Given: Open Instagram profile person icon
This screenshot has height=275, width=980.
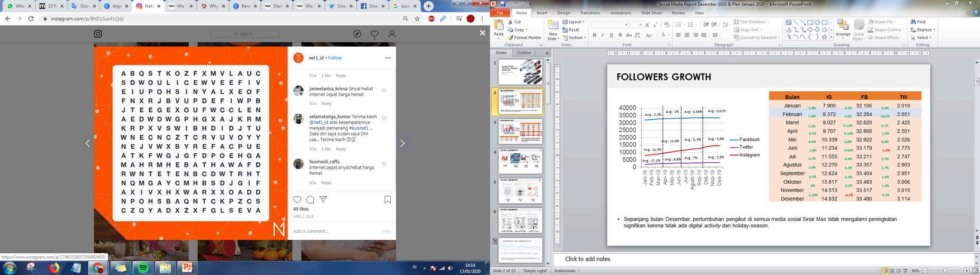Looking at the screenshot, I should point(391,34).
